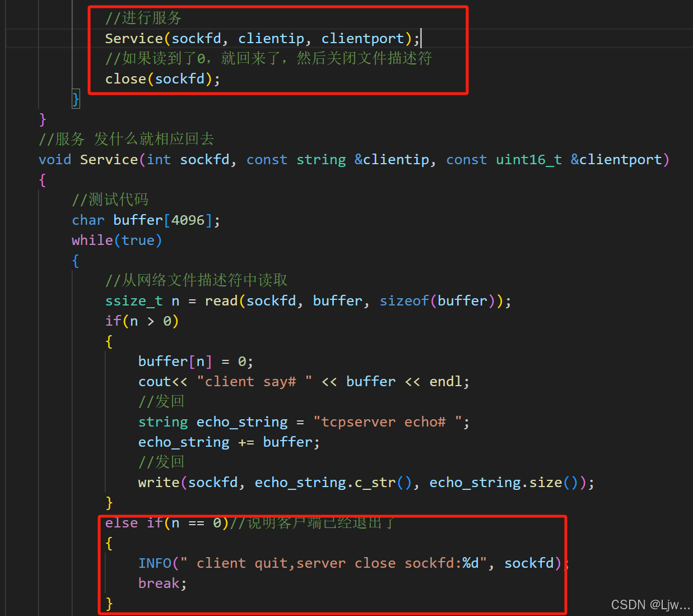
Task: Click the void Service function definition name
Action: [109, 160]
